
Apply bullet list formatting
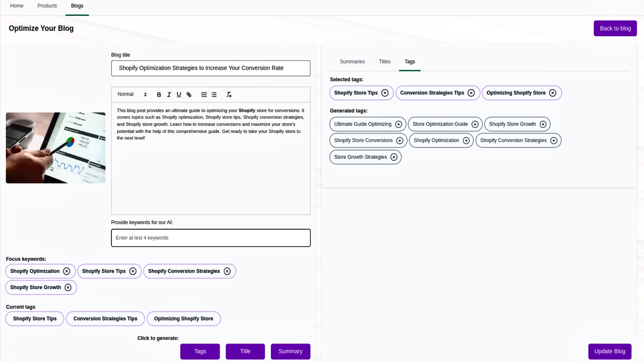click(214, 95)
